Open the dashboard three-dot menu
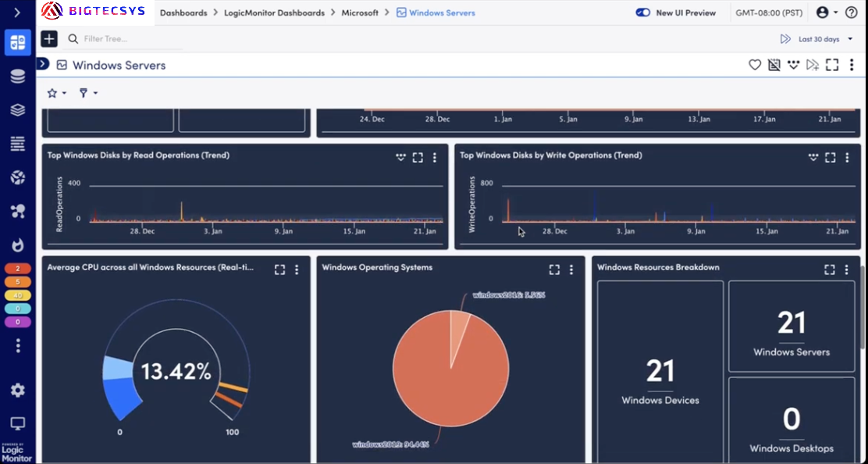Image resolution: width=868 pixels, height=464 pixels. (852, 66)
